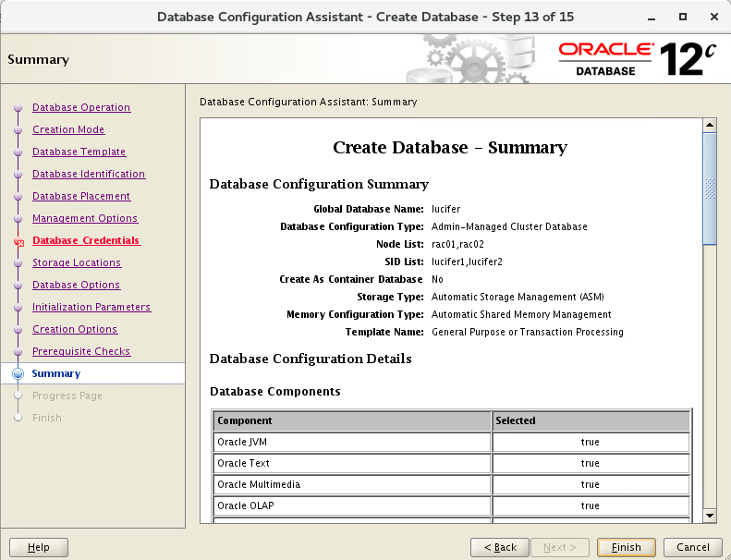Click Admin-Managed Cluster Database text
The width and height of the screenshot is (731, 560).
509,226
